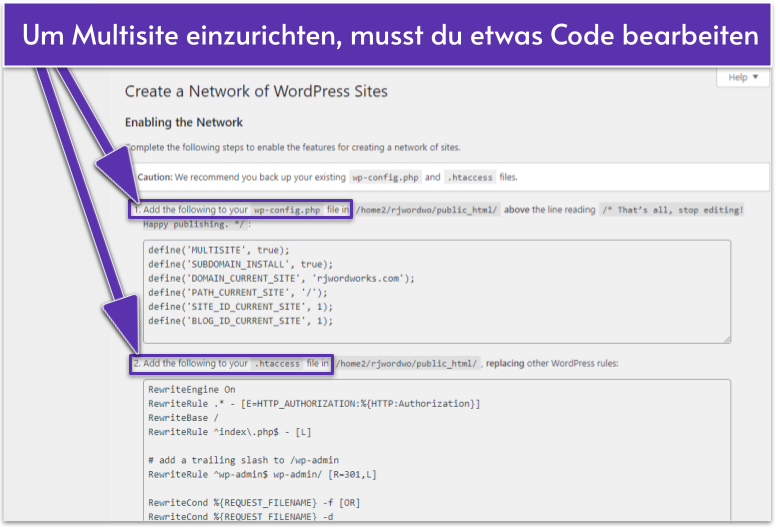Click the "RewriteEngine On" line
Screen dimensions: 780x528
[192, 390]
